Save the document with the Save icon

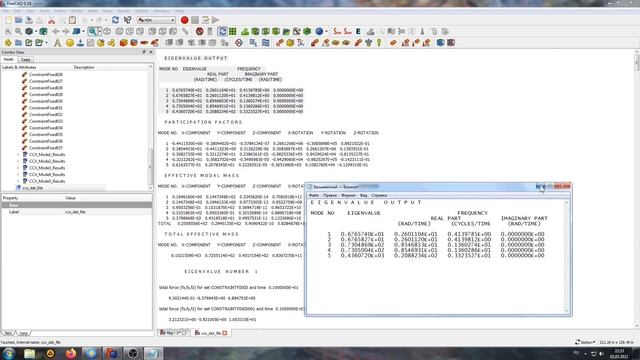pyautogui.click(x=29, y=20)
